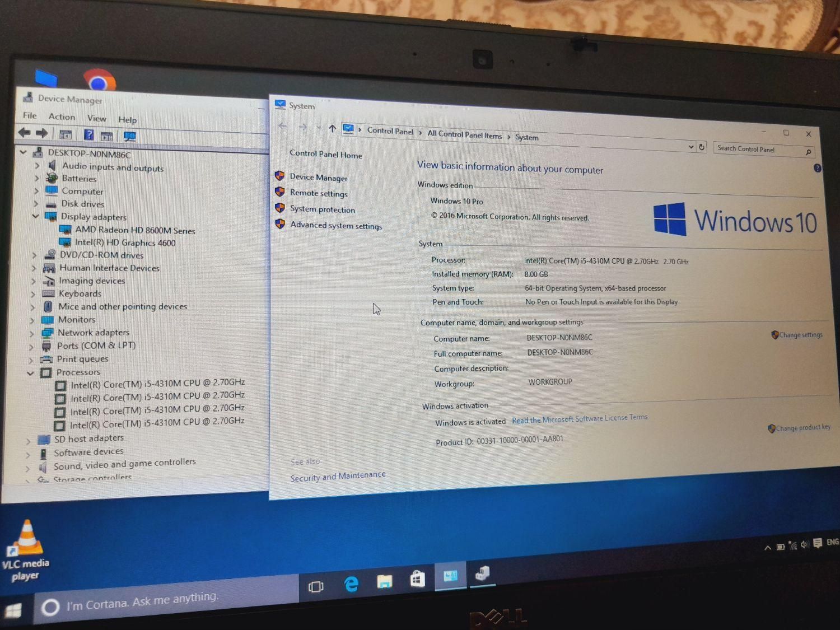Screen dimensions: 840x630
Task: Click the Back arrow in System window
Action: coord(283,126)
